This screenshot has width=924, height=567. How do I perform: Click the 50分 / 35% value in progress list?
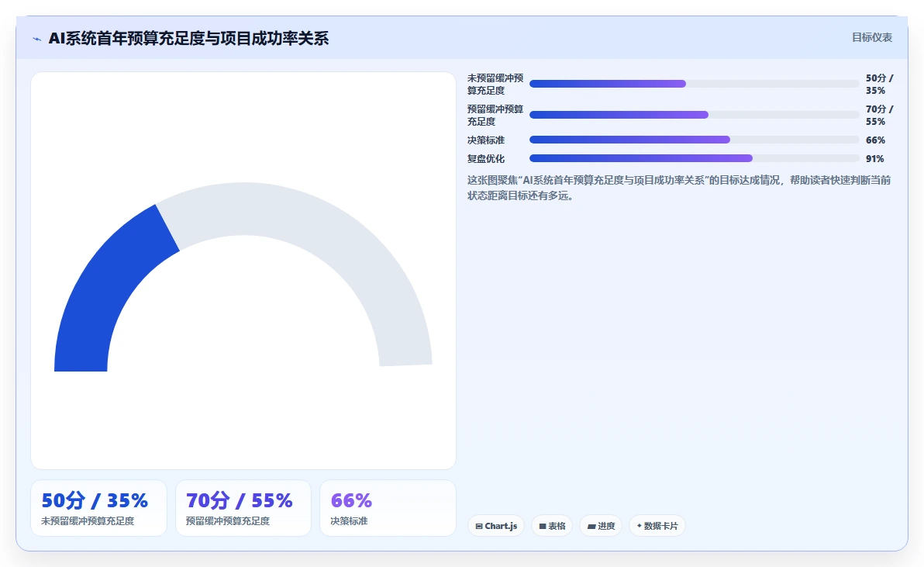pos(879,84)
